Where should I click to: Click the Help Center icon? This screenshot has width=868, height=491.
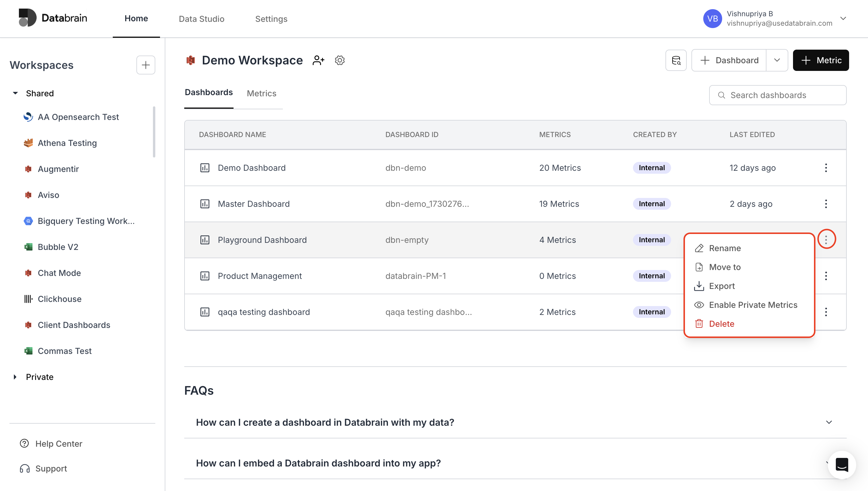(24, 443)
